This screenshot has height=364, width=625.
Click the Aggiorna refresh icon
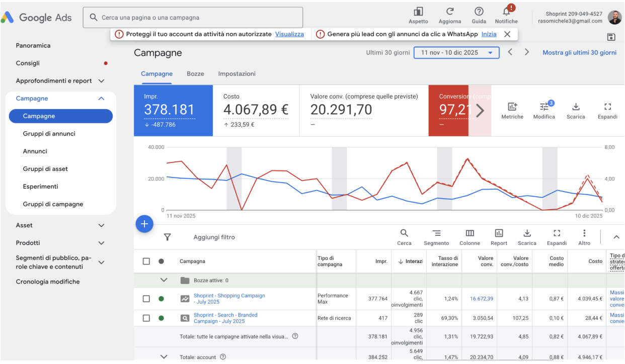pyautogui.click(x=450, y=11)
